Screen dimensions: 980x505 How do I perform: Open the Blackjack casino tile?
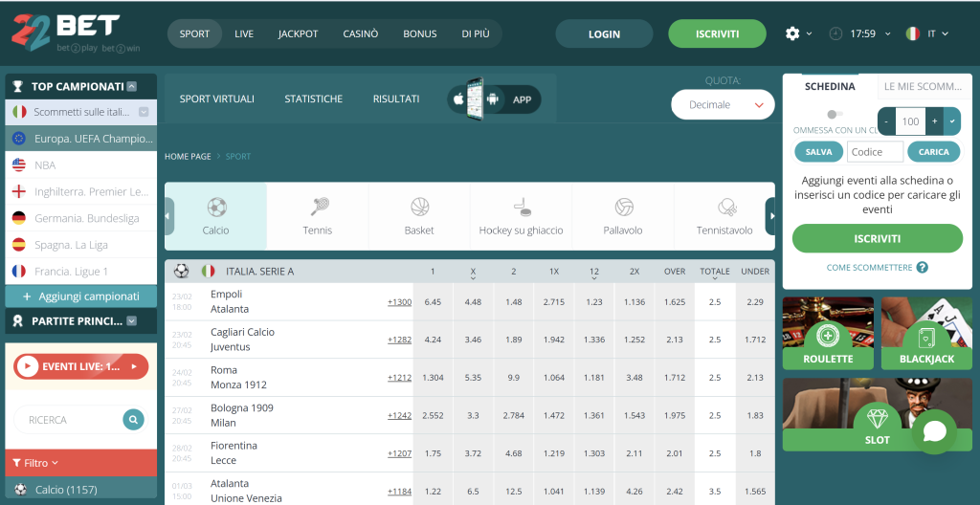[926, 333]
